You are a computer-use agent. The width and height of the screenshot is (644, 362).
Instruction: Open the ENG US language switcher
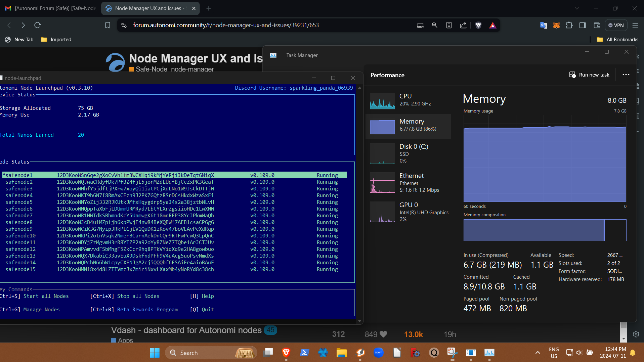[x=554, y=353]
